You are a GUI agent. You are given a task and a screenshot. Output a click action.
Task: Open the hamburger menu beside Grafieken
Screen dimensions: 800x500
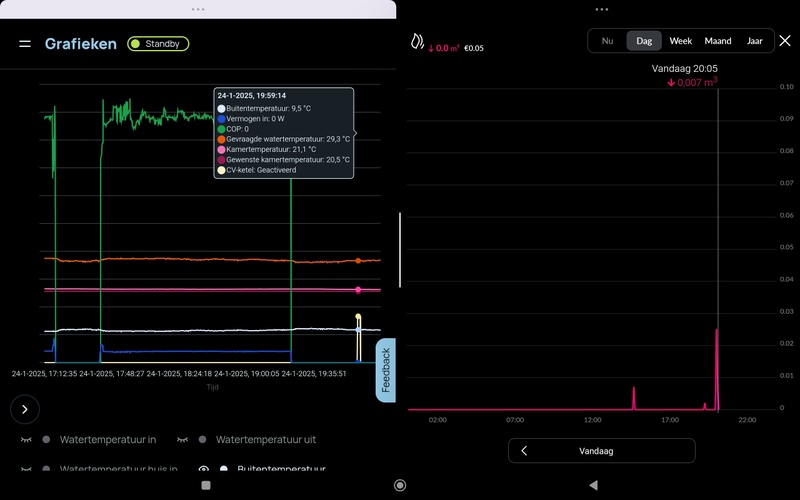tap(25, 44)
